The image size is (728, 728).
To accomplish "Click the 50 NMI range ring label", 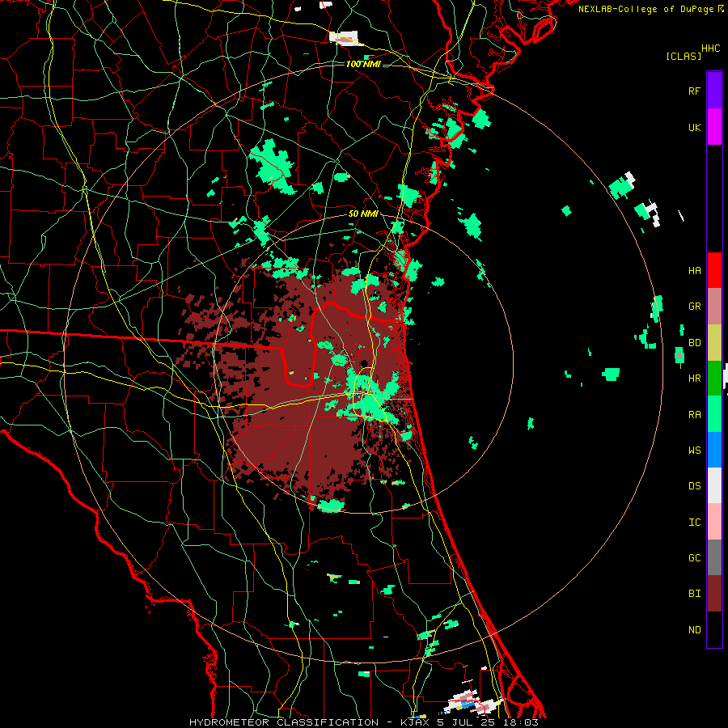I will click(363, 214).
